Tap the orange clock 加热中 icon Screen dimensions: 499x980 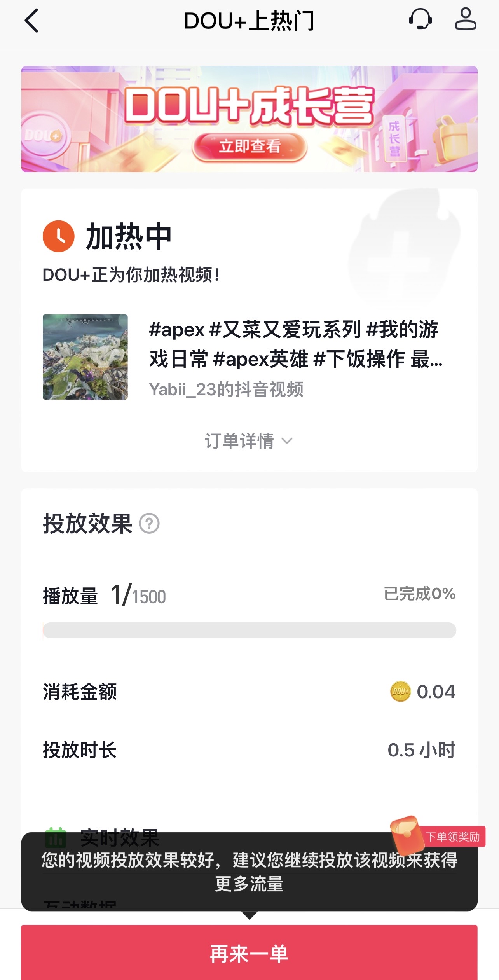click(x=59, y=236)
